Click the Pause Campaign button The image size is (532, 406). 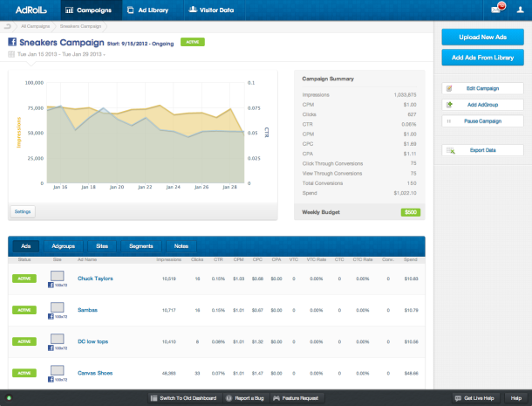[x=482, y=121]
